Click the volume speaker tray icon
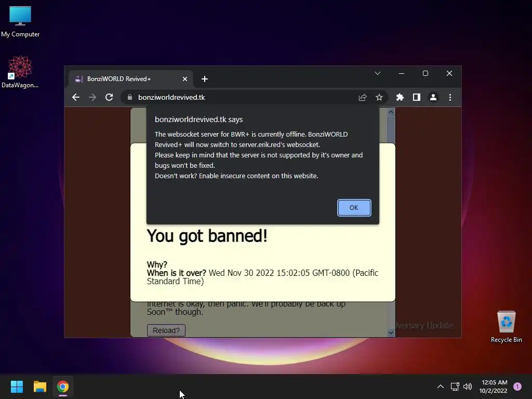Screen dimensions: 532x399 pos(468,387)
